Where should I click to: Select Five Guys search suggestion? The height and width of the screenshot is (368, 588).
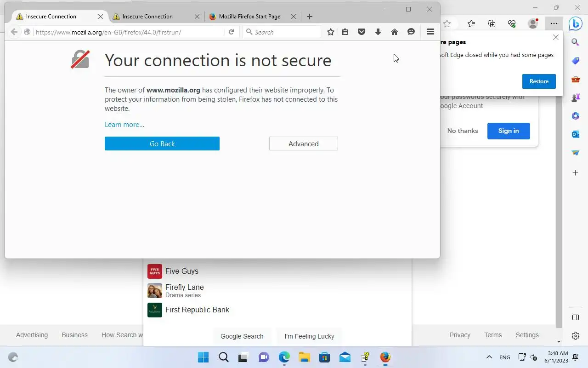[x=277, y=271]
